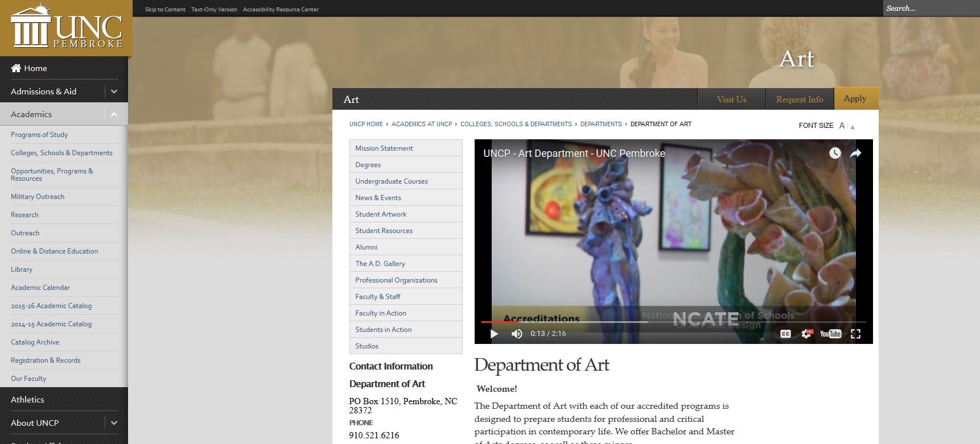Open the Academics menu item

point(31,114)
